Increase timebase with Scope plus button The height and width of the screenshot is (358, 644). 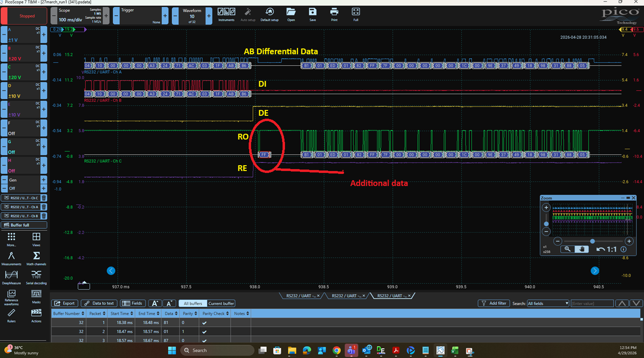tap(107, 16)
